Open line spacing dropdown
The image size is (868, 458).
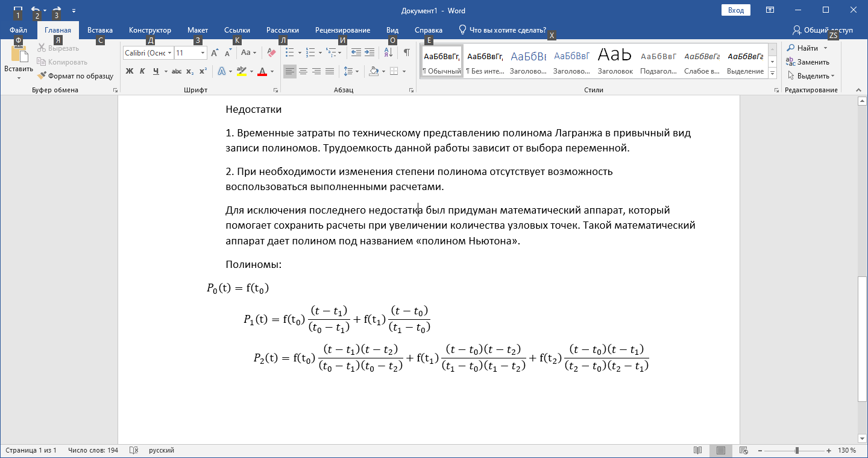[351, 71]
